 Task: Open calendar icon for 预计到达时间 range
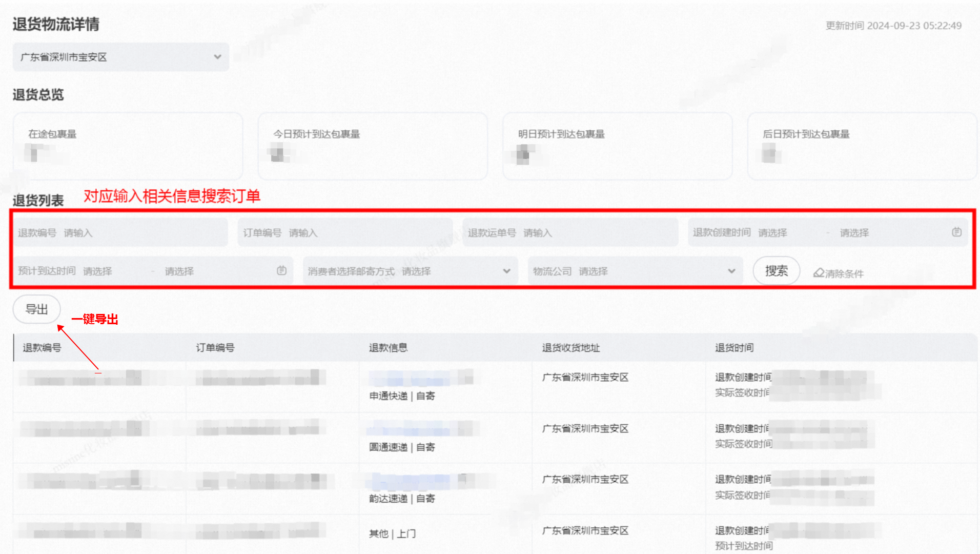click(x=281, y=270)
